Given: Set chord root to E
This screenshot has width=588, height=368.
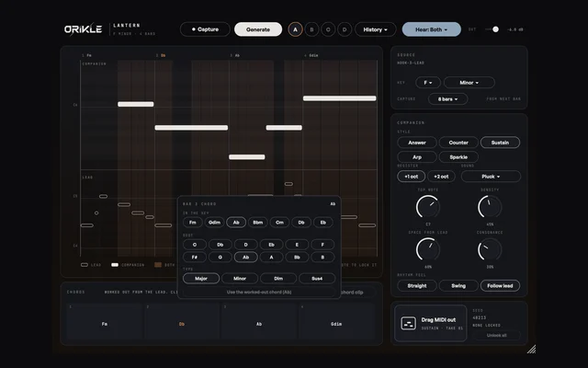Looking at the screenshot, I should pos(297,245).
